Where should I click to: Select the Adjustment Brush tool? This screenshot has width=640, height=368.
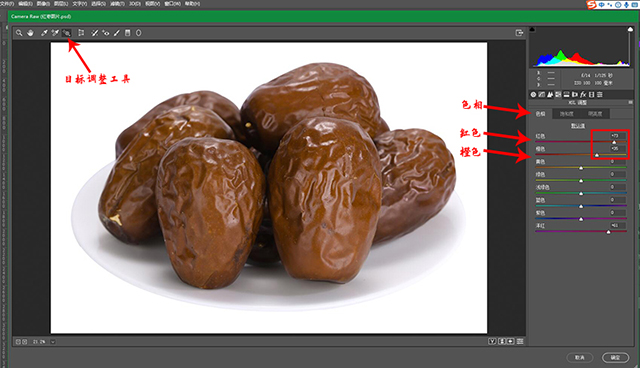click(x=117, y=33)
